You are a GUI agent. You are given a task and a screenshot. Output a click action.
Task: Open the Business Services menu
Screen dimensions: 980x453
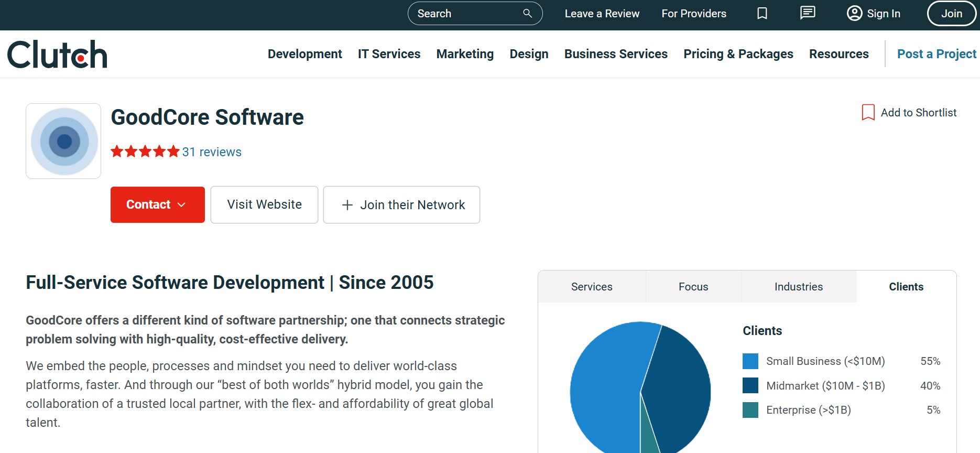coord(615,54)
